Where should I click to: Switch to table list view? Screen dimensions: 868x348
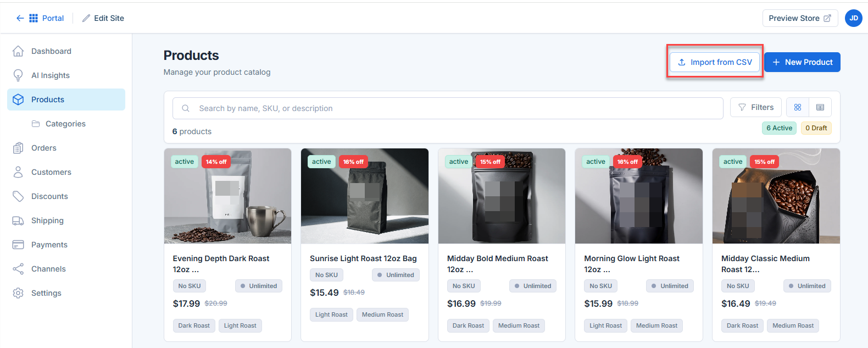point(820,107)
